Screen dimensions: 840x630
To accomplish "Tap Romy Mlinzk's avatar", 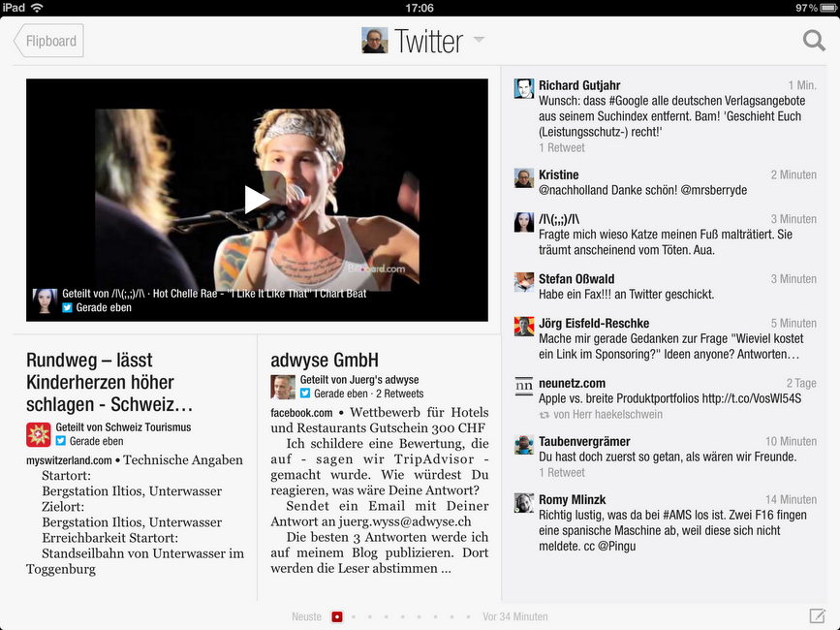I will coord(524,502).
